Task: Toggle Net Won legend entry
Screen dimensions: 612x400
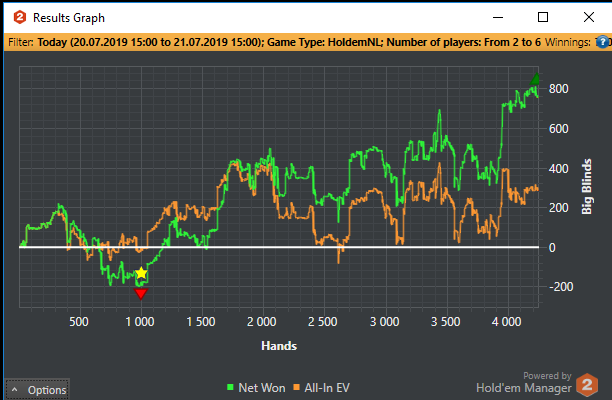Action: (x=256, y=388)
